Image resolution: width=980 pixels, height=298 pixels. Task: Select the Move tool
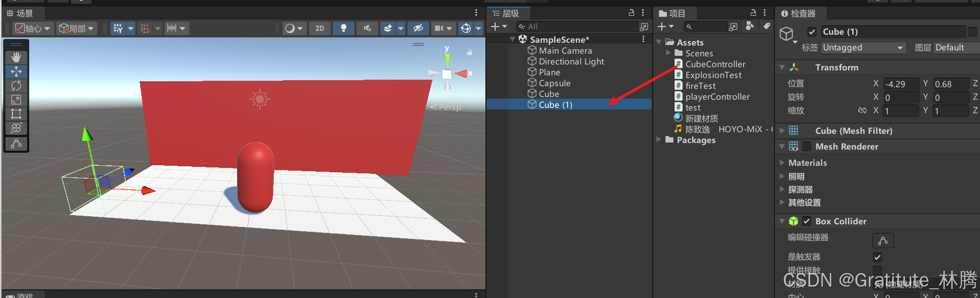(x=16, y=72)
